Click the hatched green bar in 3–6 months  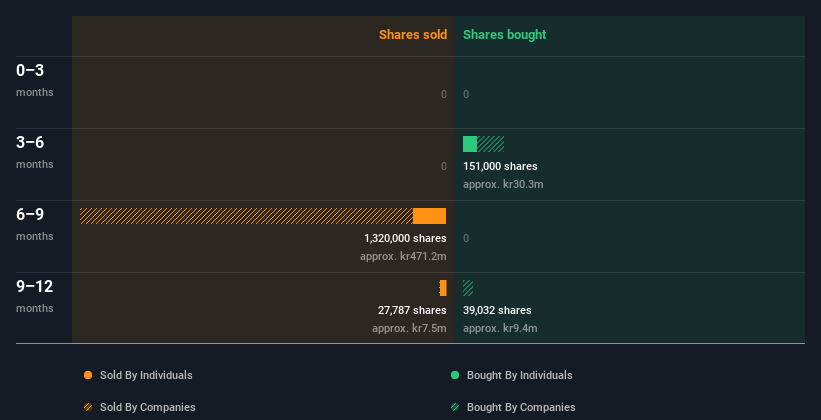491,144
